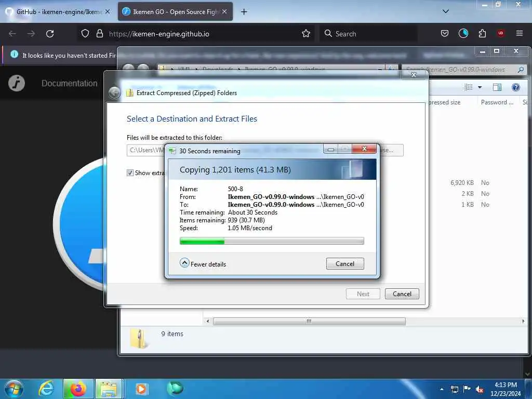Open the green transfer icon on taskbar
The height and width of the screenshot is (399, 532).
(x=175, y=389)
